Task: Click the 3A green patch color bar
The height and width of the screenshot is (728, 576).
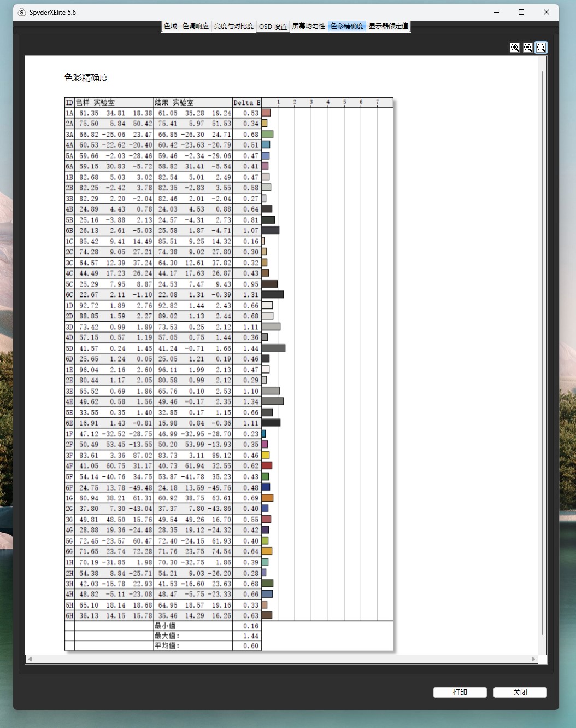Action: [x=267, y=134]
